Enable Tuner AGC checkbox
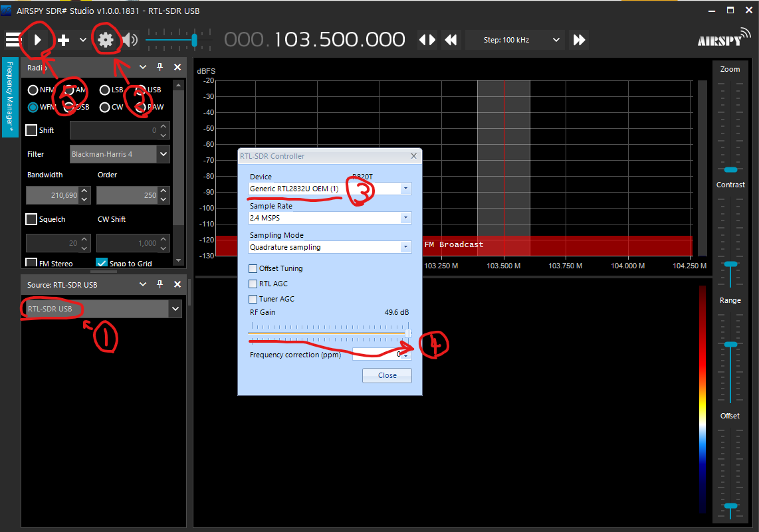This screenshot has height=532, width=759. point(253,299)
